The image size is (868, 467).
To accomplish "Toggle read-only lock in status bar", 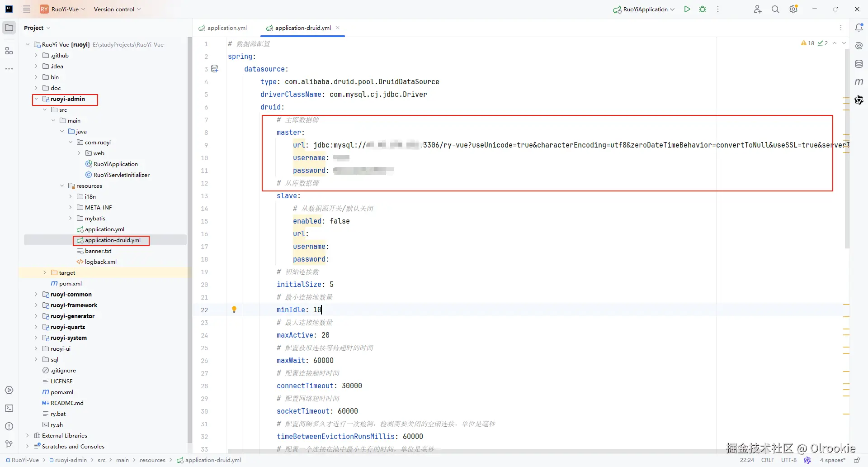I will (857, 460).
